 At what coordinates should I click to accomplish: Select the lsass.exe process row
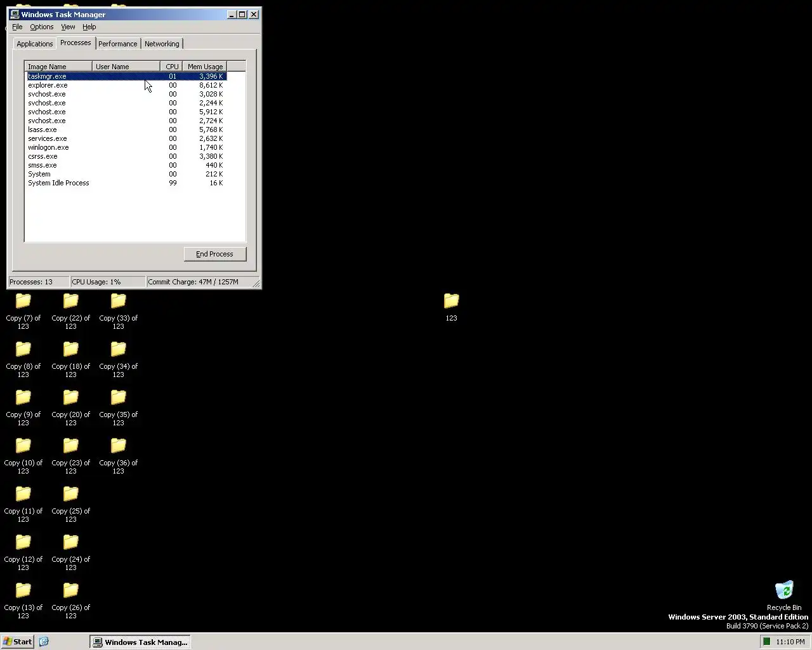coord(126,129)
